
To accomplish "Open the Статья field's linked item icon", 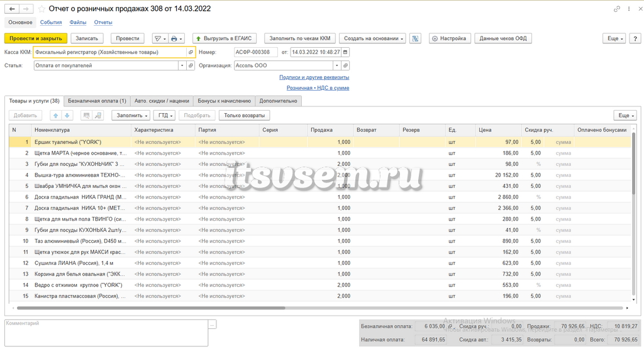I will [191, 65].
